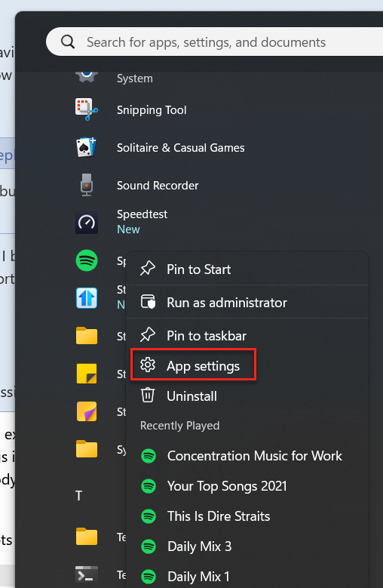Play Daily Mix 3
Viewport: 383px width, 588px height.
click(247, 546)
